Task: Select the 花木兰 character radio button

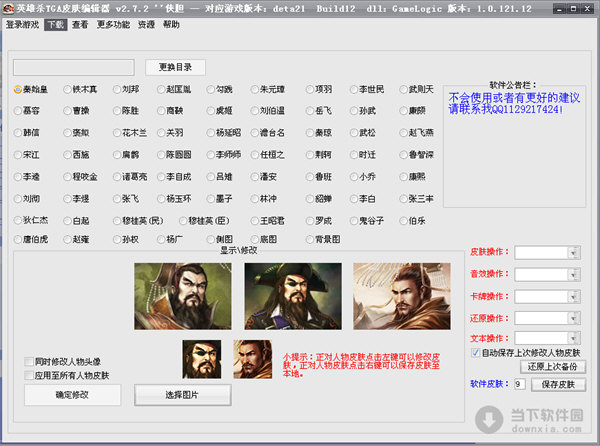Action: tap(114, 132)
